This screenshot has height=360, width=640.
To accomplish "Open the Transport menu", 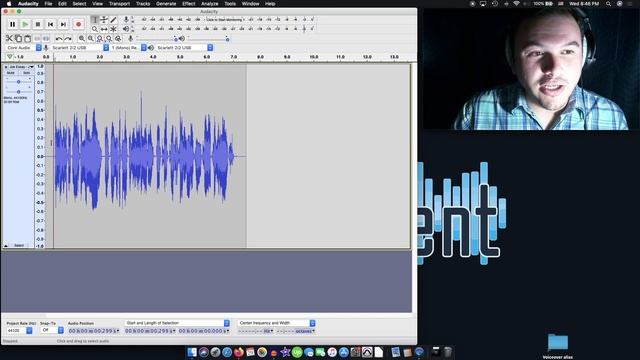I will [119, 4].
